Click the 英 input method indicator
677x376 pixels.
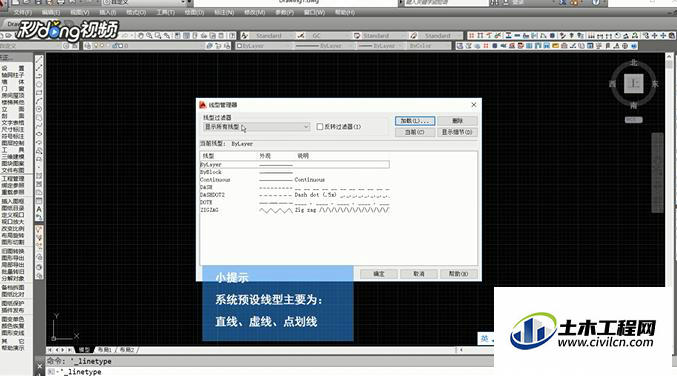(x=485, y=339)
